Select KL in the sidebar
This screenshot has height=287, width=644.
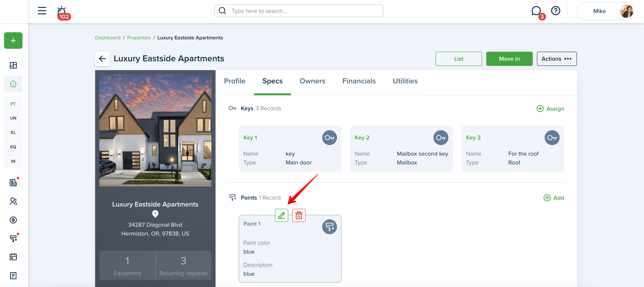(x=13, y=133)
